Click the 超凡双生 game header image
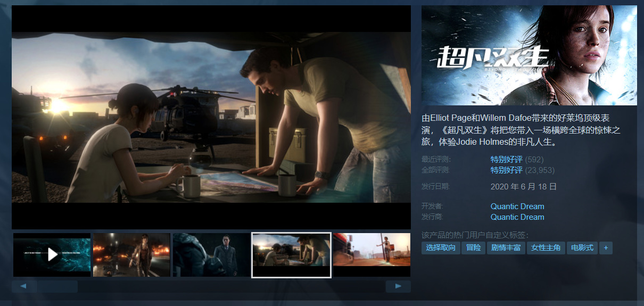 click(529, 55)
